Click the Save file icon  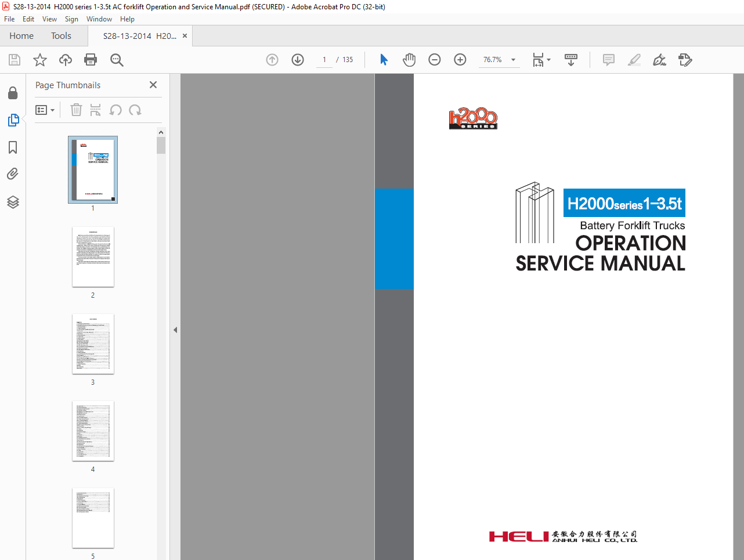click(15, 60)
